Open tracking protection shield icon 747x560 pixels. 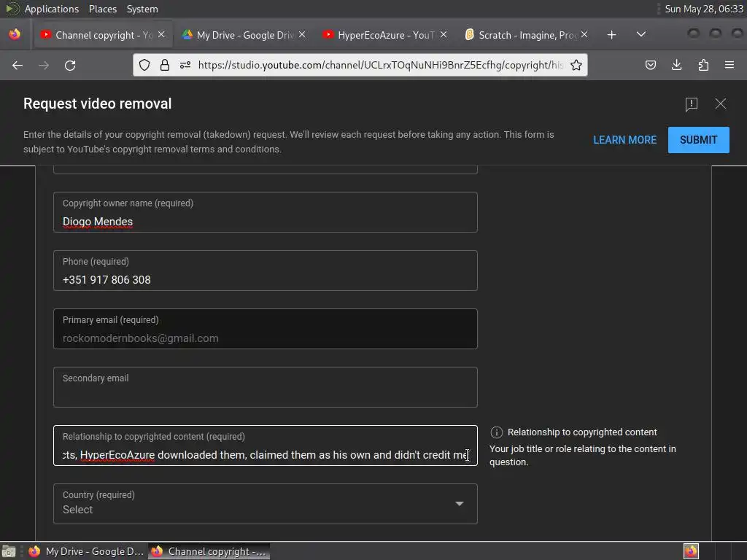click(144, 65)
